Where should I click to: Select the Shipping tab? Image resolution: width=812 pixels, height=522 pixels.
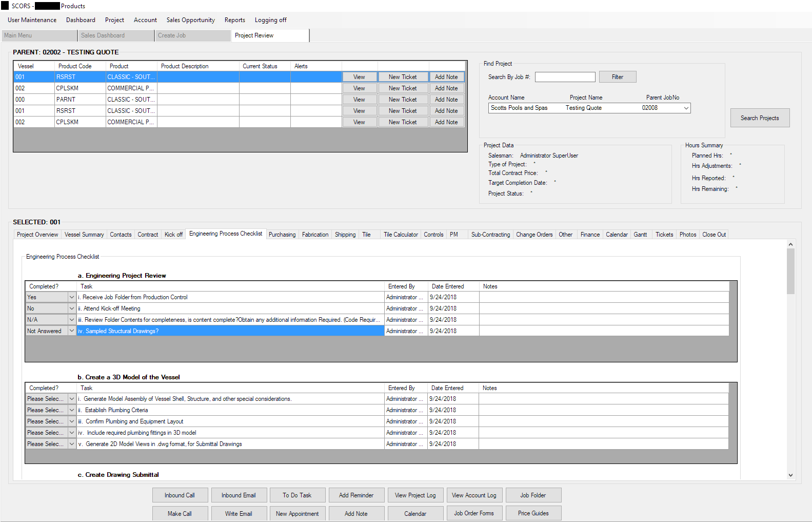345,235
